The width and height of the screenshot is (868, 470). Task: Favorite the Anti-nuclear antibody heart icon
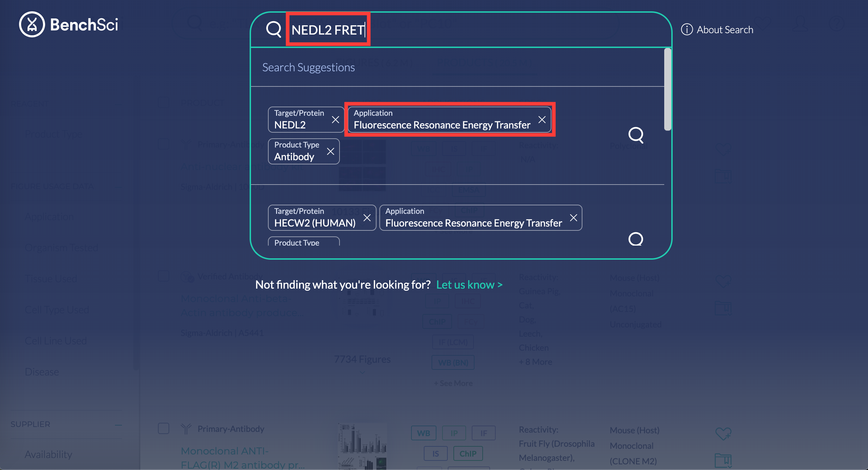tap(723, 149)
